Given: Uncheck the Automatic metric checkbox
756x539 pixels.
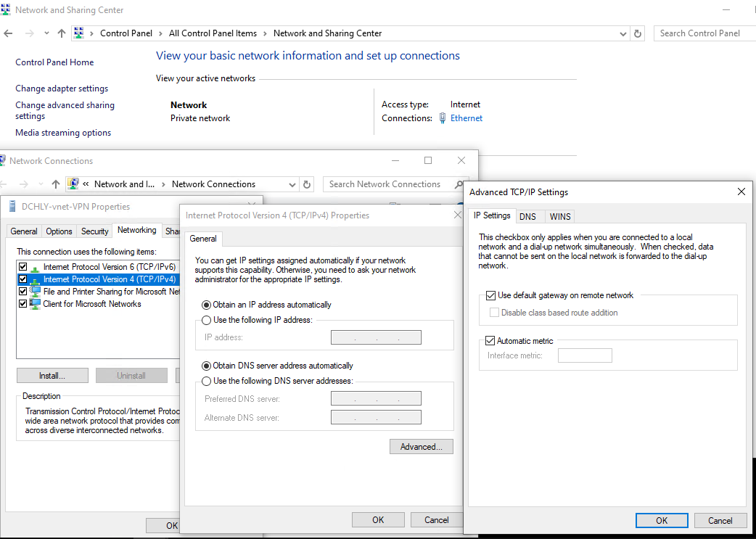Looking at the screenshot, I should coord(490,341).
